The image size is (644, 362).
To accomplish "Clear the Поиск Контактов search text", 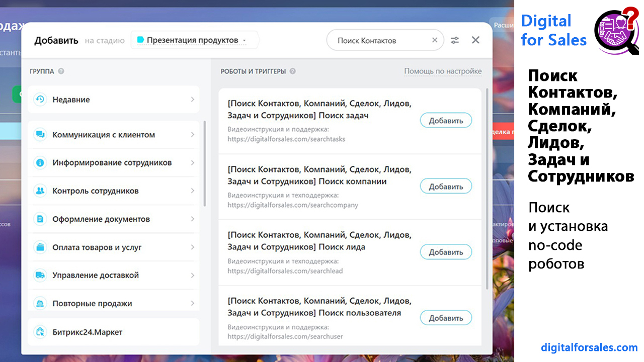I will [x=435, y=40].
